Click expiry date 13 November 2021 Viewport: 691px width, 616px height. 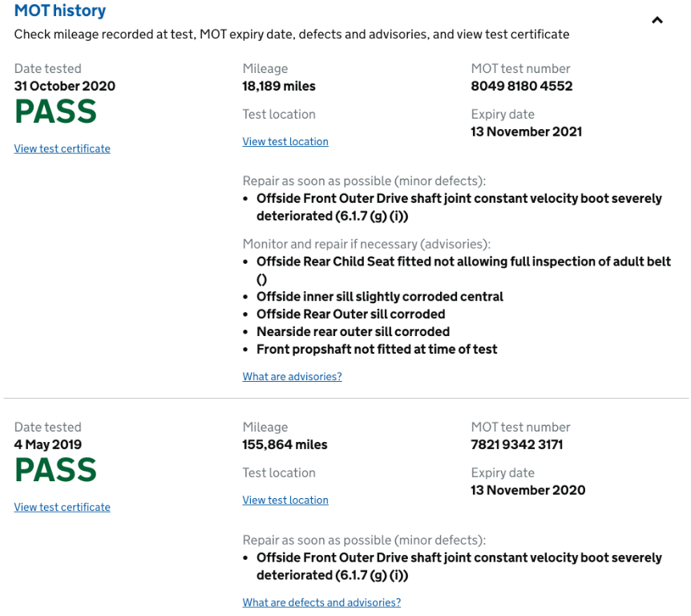526,132
